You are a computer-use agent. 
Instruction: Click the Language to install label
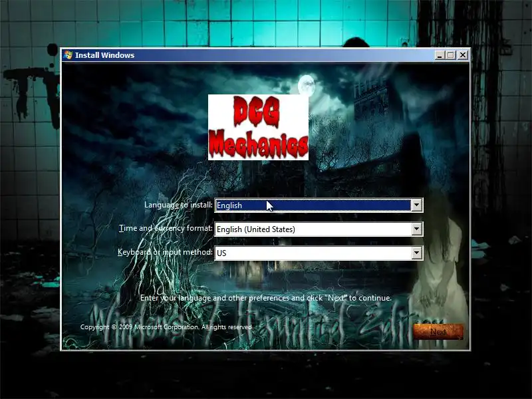click(178, 205)
